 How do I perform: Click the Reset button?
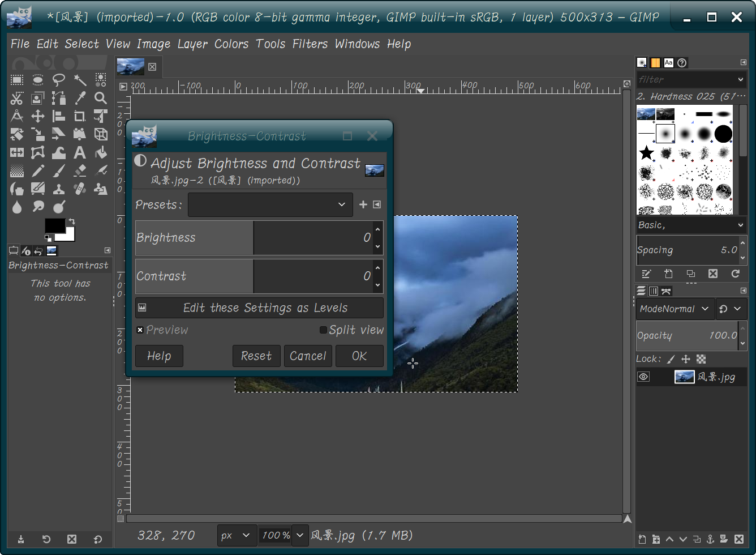(256, 356)
